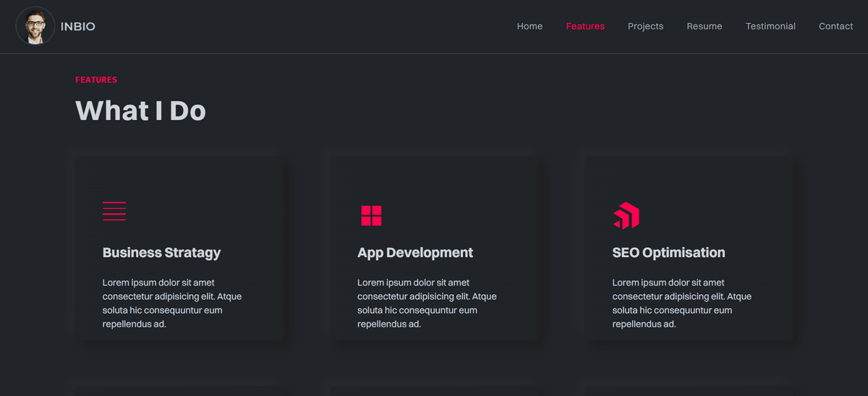
Task: Open the Projects section from navigation
Action: 645,27
